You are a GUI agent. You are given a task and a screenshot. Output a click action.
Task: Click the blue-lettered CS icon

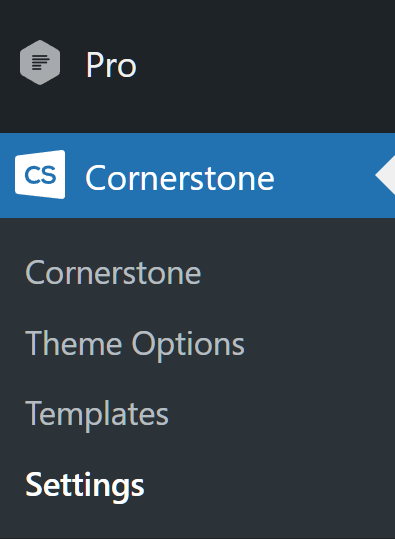click(x=40, y=174)
